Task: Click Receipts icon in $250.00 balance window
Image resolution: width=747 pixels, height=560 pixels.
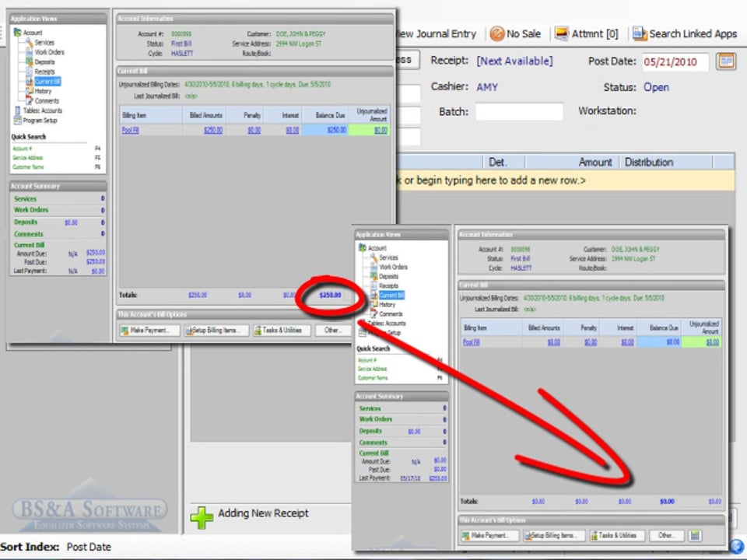Action: 29,72
